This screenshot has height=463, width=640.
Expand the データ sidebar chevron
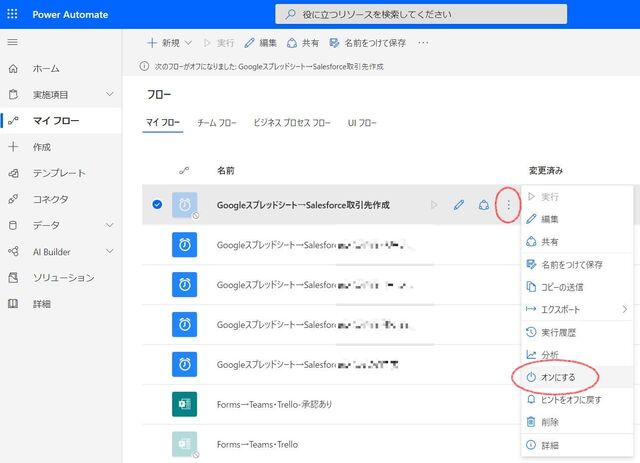(109, 225)
